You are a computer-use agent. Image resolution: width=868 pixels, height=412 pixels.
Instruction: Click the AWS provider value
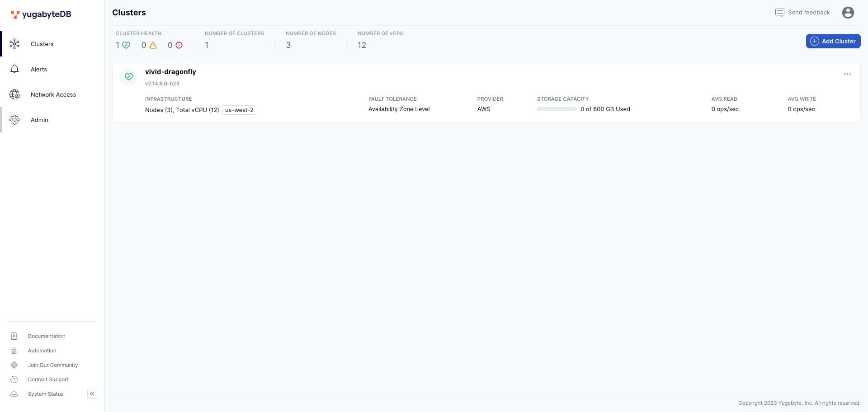coord(484,109)
